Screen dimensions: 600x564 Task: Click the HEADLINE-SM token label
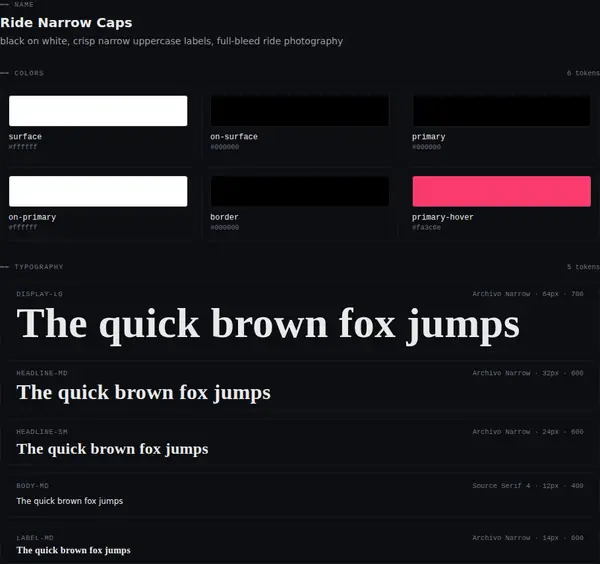(42, 432)
